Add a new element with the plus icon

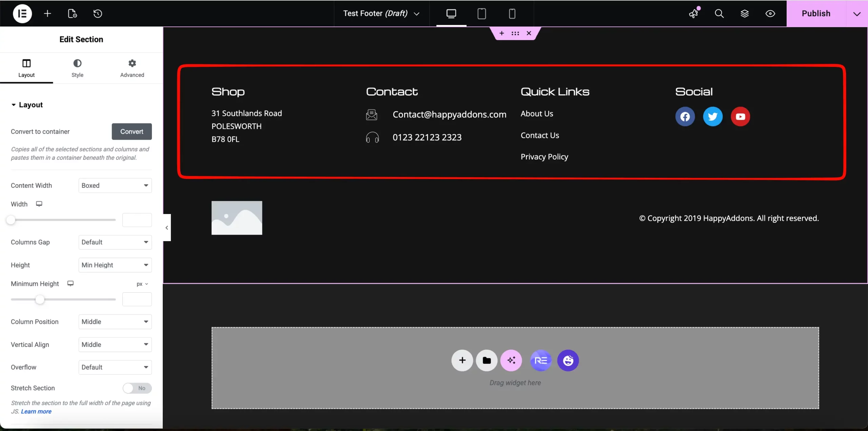click(x=47, y=14)
